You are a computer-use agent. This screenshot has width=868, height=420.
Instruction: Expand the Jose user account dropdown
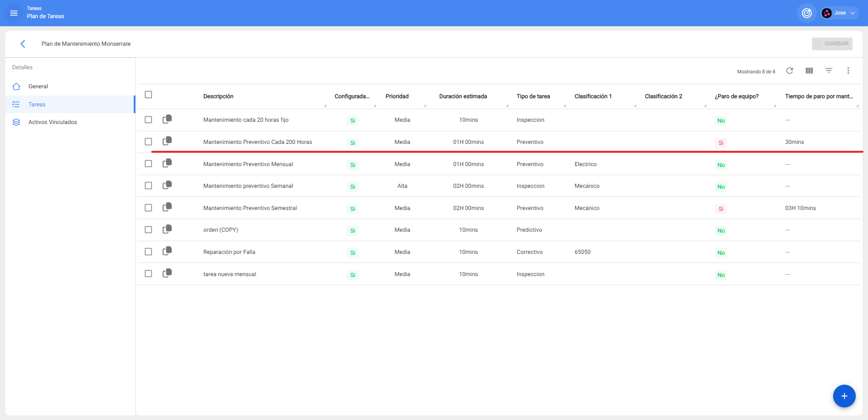840,13
